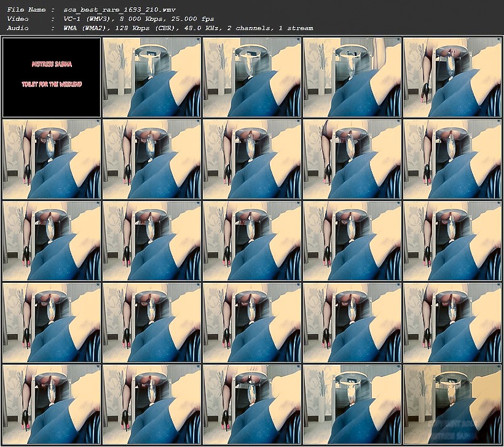This screenshot has height=447, width=504.
Task: Click the "2 channels, 1 stream" text
Action: click(x=270, y=28)
